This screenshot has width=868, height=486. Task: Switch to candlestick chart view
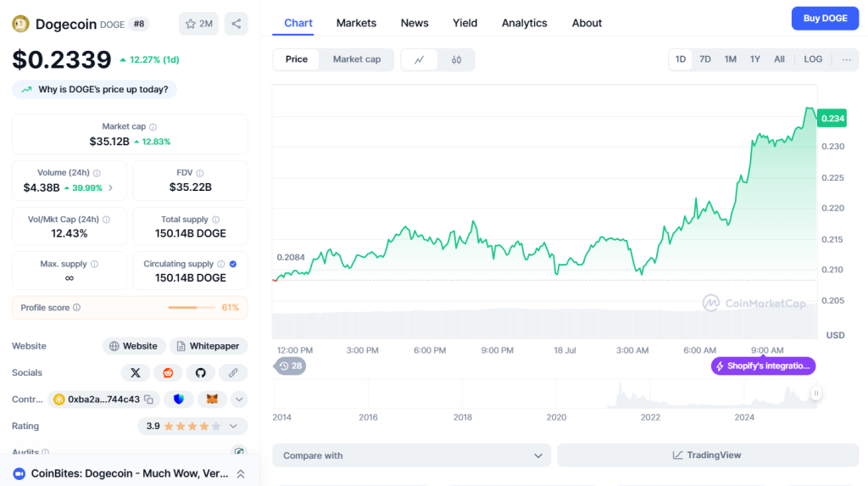click(456, 60)
